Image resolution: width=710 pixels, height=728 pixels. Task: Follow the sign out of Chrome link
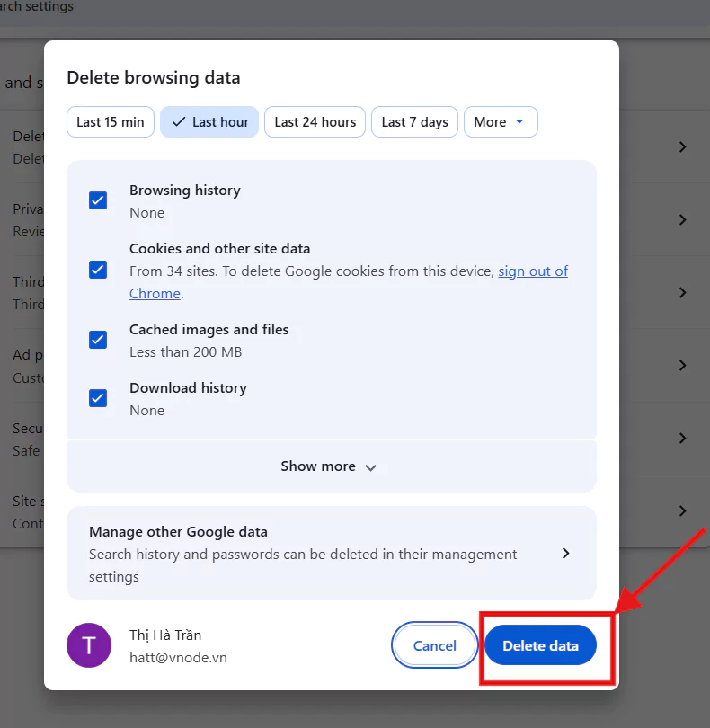coord(533,271)
